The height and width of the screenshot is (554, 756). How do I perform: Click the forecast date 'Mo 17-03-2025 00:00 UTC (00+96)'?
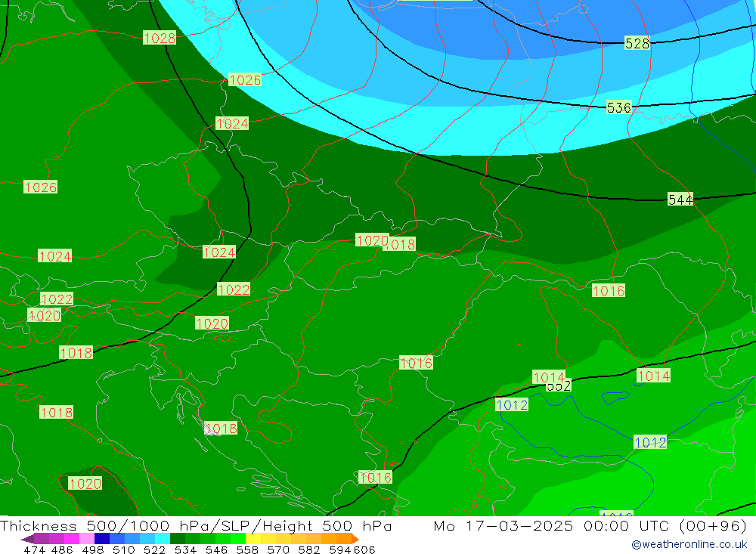(x=590, y=525)
